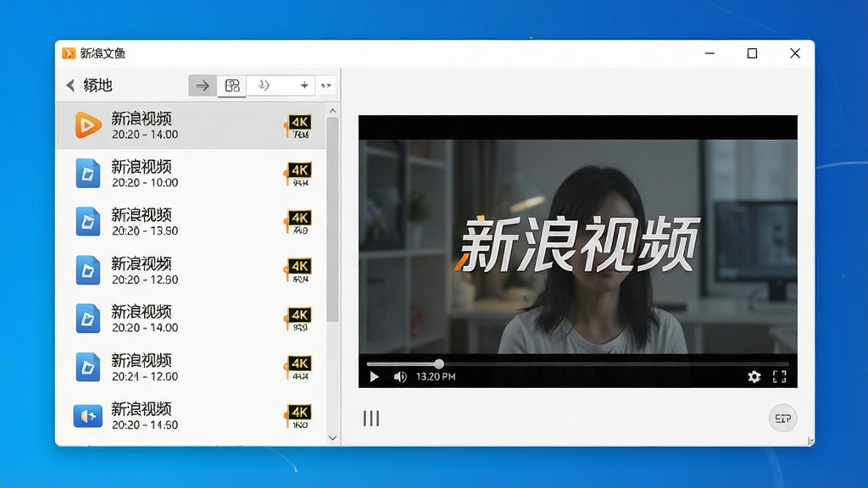Click orange play icon of first list entry
Viewport: 868px width, 488px height.
88,125
